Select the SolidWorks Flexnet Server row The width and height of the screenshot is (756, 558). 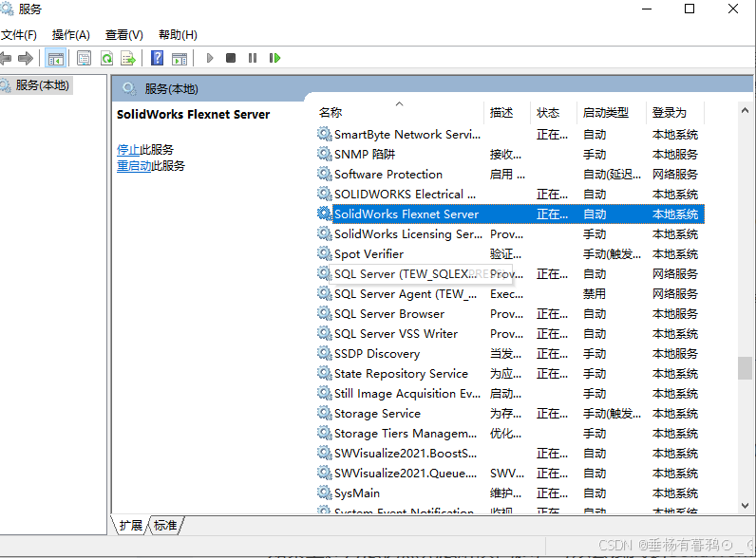(x=511, y=214)
